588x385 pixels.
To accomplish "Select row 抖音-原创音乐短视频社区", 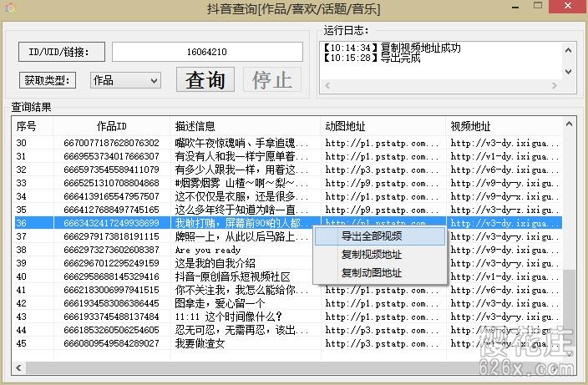I will [x=288, y=276].
